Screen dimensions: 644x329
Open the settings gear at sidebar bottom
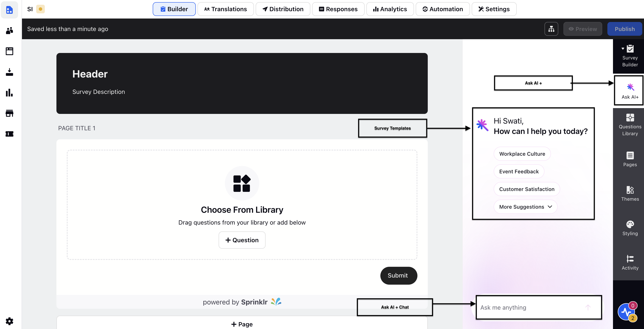click(9, 321)
